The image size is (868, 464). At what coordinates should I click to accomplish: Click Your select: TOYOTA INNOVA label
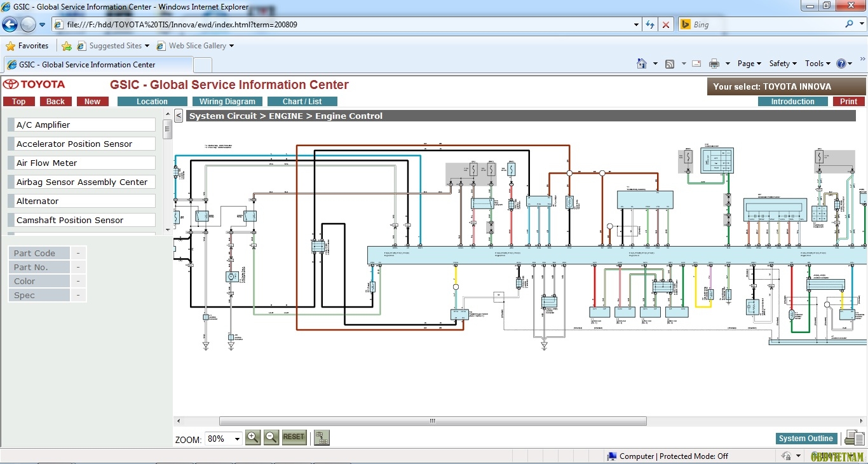786,87
